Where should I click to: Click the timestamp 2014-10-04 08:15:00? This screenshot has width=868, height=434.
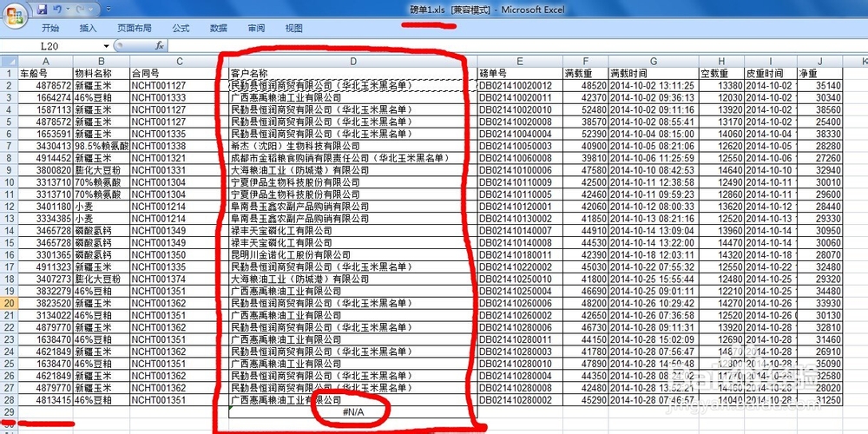pyautogui.click(x=654, y=134)
